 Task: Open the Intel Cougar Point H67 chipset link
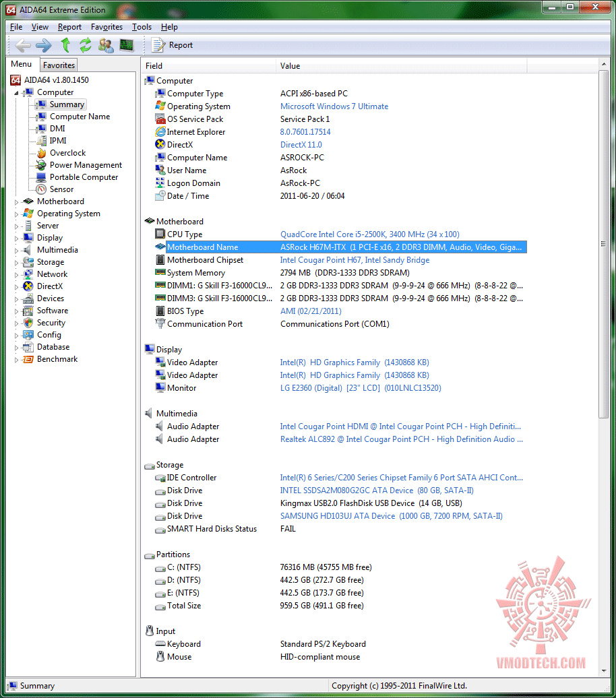pos(355,260)
